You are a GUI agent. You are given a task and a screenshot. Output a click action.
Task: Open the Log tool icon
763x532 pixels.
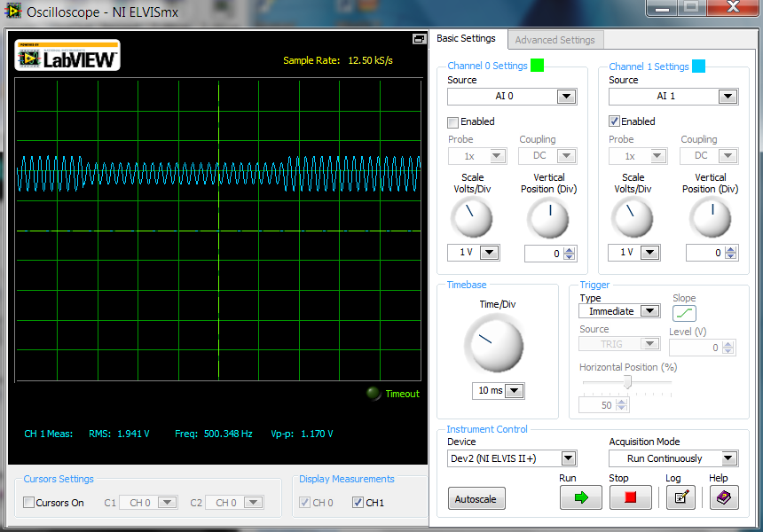[680, 497]
